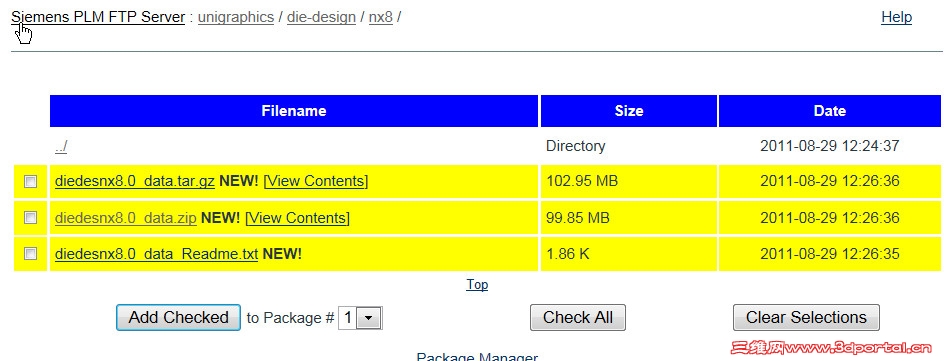Click the Clear Selections button

coord(806,317)
